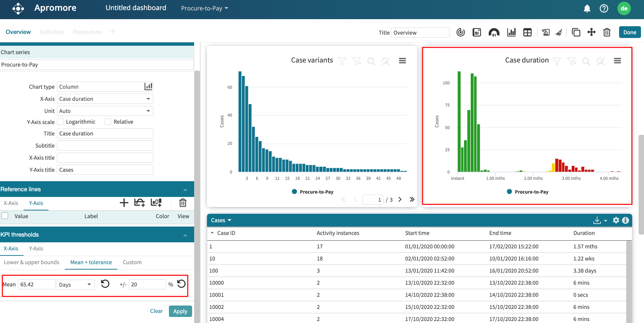Click the notification bell icon

[587, 8]
